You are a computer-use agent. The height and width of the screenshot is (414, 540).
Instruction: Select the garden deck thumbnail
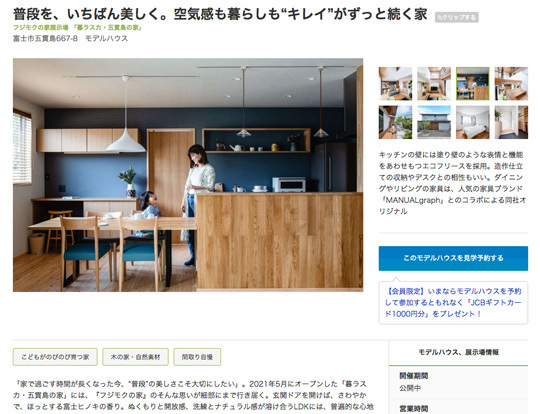(x=395, y=122)
